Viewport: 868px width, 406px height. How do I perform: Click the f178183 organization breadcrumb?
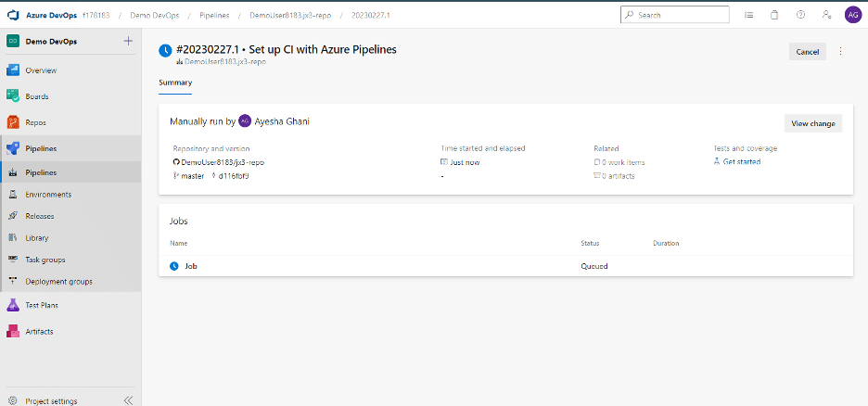[96, 15]
